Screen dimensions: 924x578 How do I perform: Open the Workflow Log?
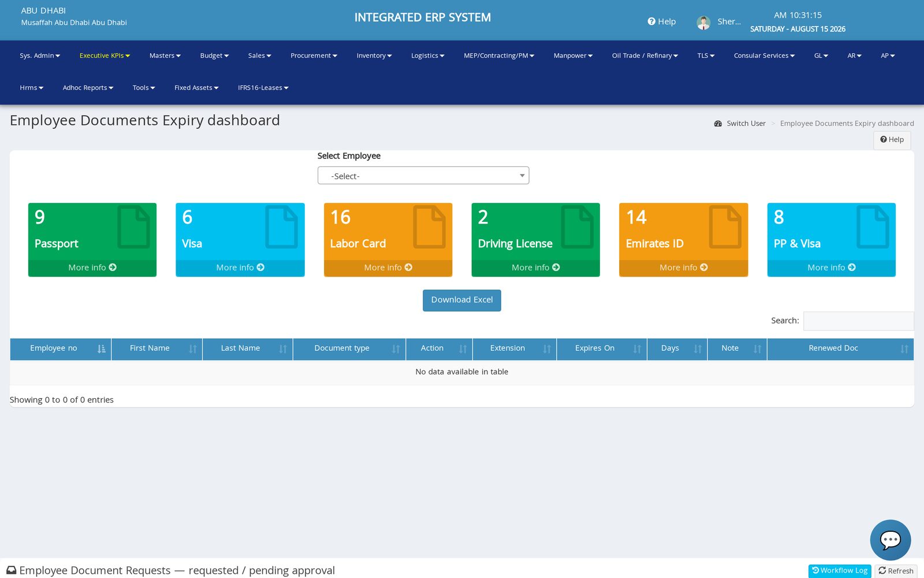840,570
